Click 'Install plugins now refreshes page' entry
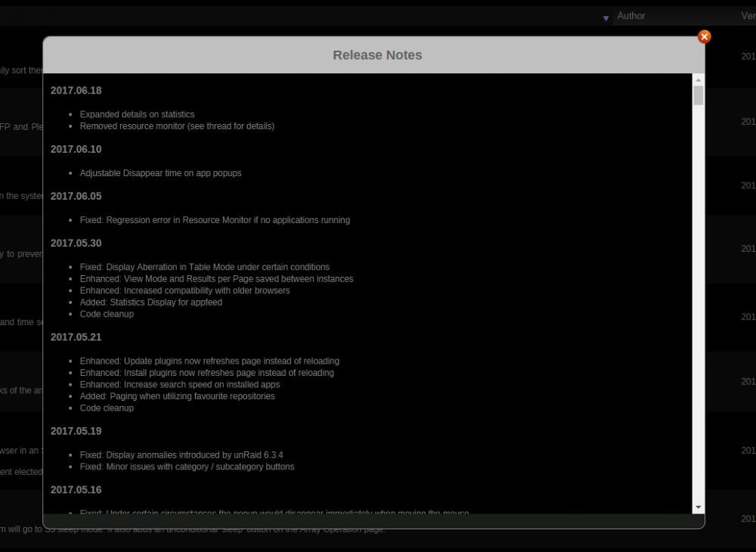Screen dimensions: 756x552 [x=207, y=373]
